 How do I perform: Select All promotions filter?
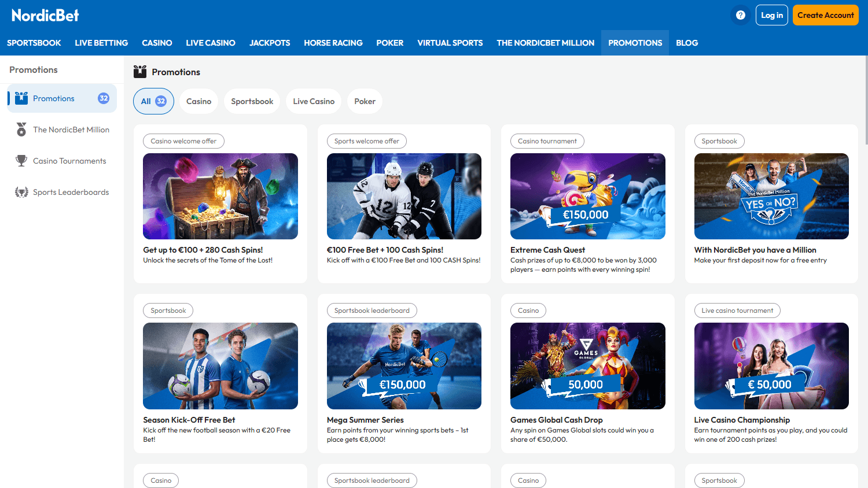click(x=153, y=101)
